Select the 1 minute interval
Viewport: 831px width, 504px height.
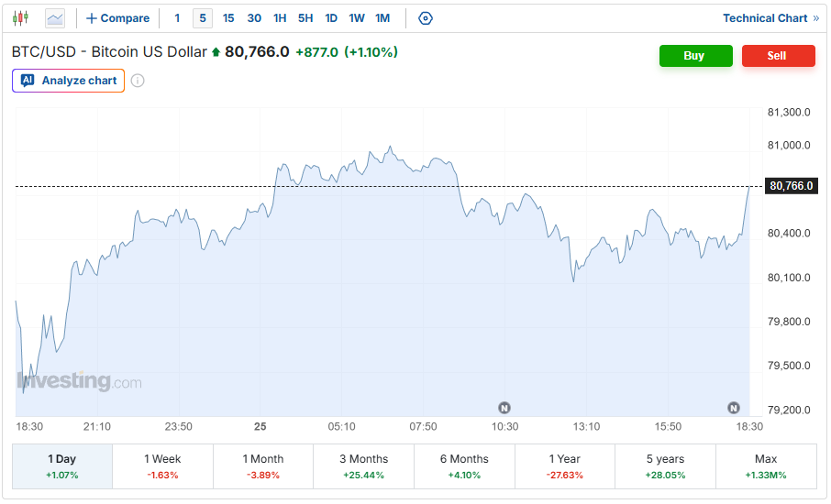click(x=177, y=18)
